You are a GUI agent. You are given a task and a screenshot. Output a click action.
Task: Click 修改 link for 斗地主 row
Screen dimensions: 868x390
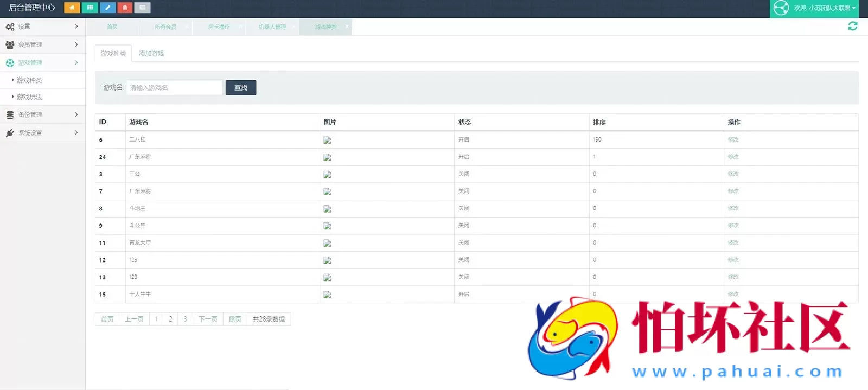[x=733, y=208]
